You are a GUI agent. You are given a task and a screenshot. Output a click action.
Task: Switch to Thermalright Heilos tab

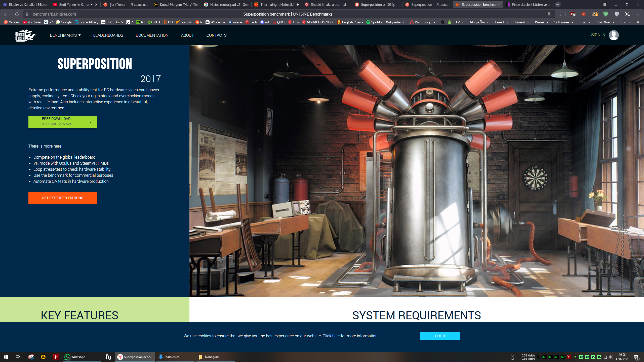coord(277,5)
